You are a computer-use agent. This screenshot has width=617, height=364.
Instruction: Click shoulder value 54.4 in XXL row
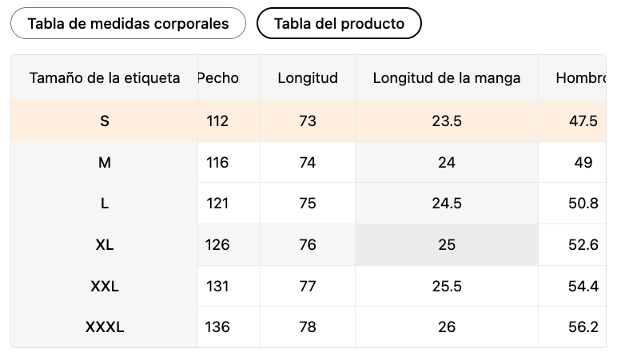click(583, 286)
